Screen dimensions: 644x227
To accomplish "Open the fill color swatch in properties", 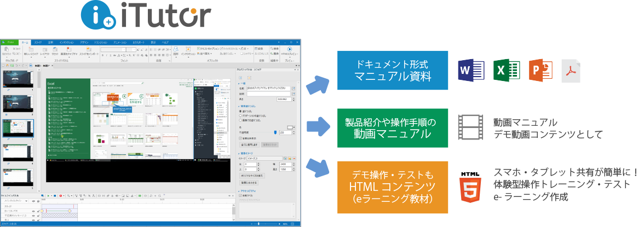I will (x=290, y=127).
